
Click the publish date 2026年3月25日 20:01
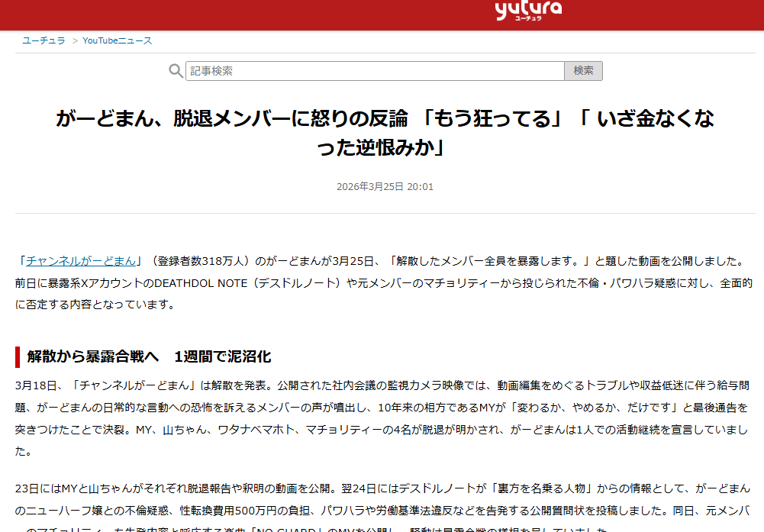coord(385,186)
